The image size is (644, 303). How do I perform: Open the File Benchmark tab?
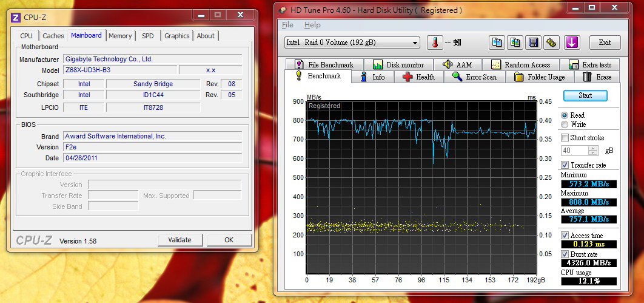click(324, 64)
